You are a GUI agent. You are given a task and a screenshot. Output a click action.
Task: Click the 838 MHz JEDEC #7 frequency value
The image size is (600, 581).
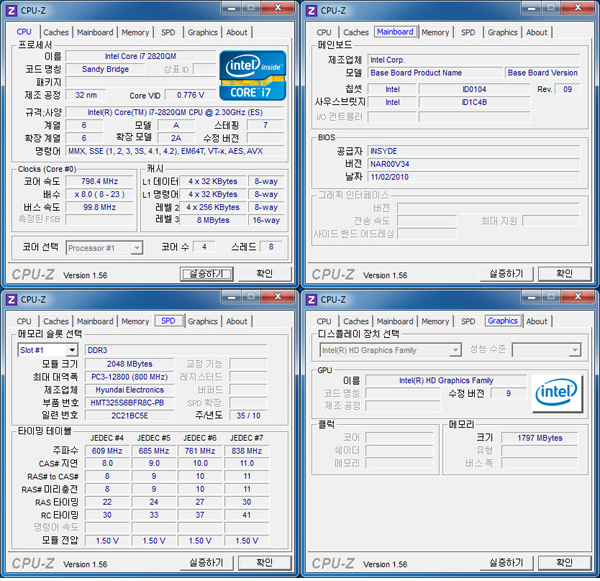246,451
